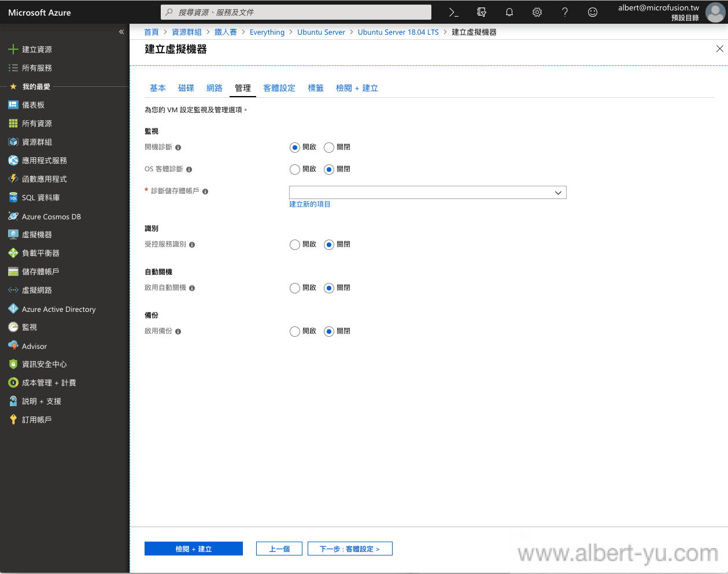Click 建立資源 plus icon

[13, 49]
